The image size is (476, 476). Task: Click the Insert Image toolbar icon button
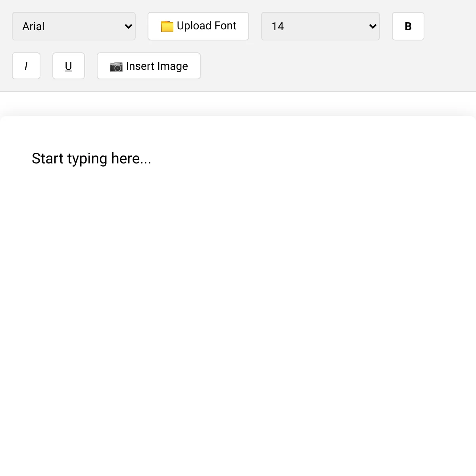tap(149, 66)
